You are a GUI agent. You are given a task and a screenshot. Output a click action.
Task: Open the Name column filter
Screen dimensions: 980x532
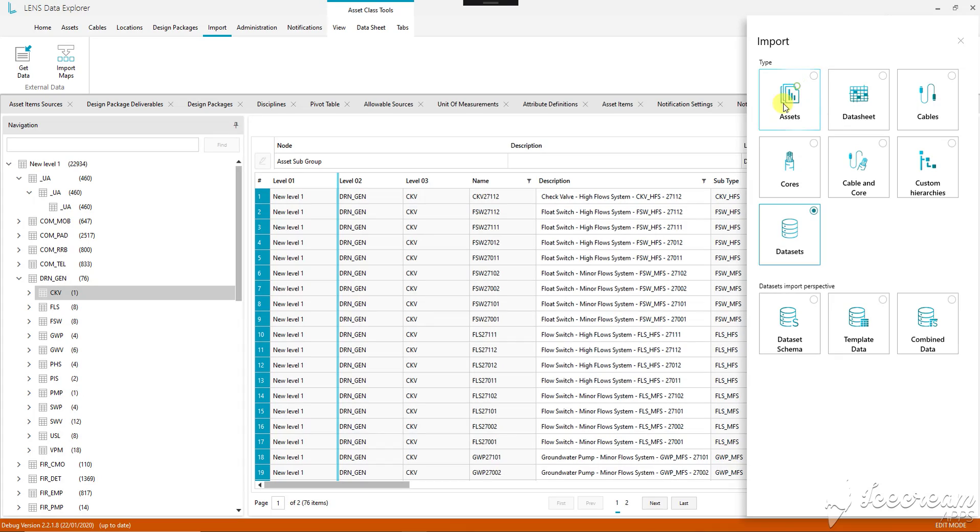pos(529,181)
